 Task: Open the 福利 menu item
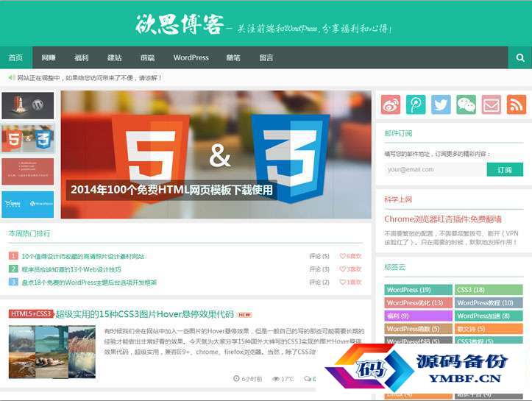(x=82, y=57)
